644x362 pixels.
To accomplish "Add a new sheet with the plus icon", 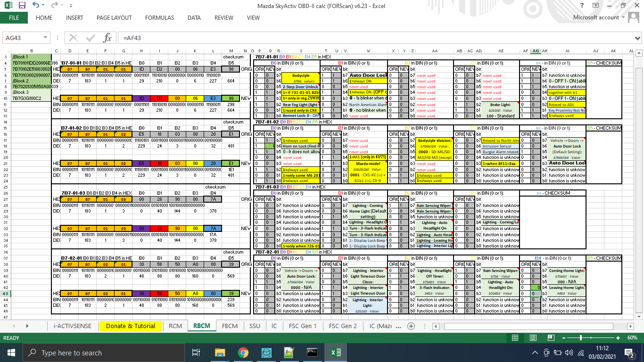I will pyautogui.click(x=411, y=326).
